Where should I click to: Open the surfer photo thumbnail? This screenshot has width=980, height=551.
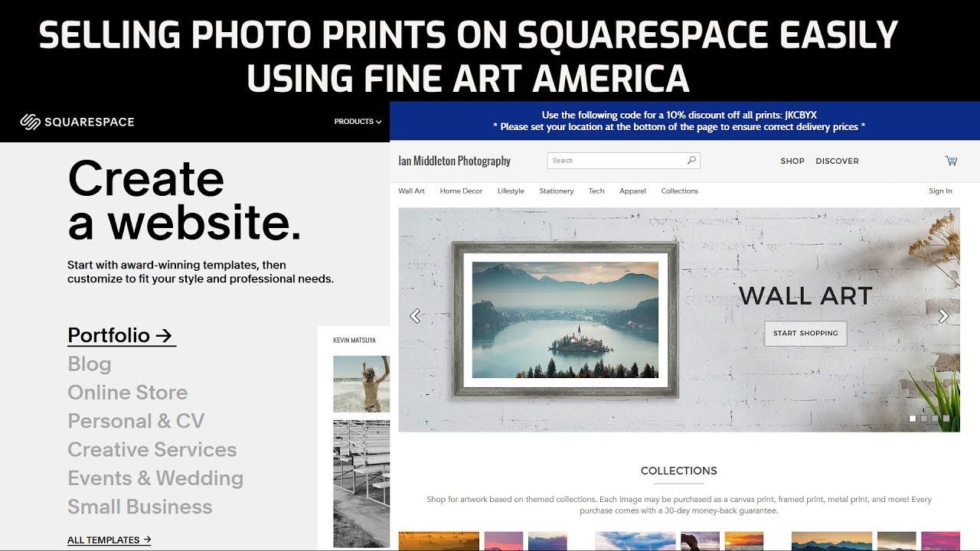(x=361, y=384)
